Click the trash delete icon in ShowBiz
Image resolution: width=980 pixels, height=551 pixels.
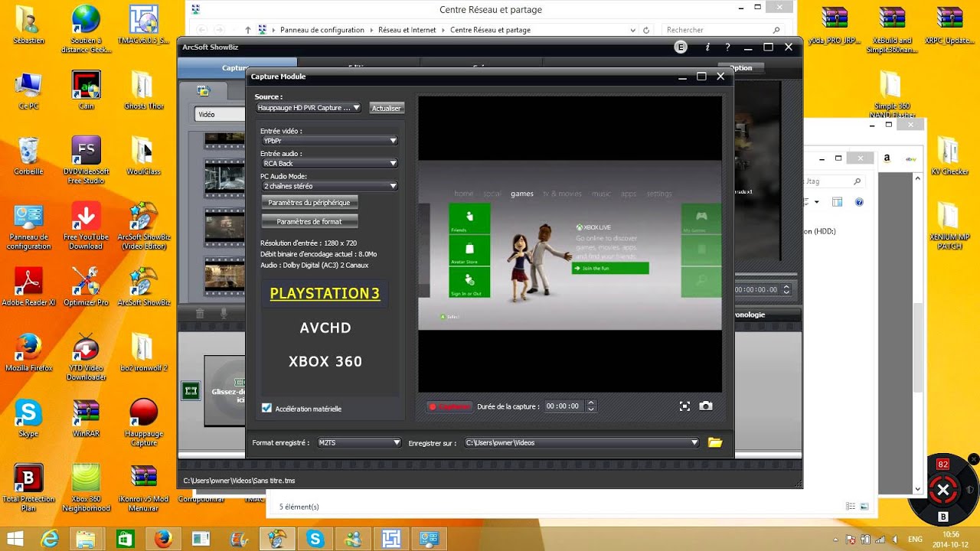click(200, 313)
